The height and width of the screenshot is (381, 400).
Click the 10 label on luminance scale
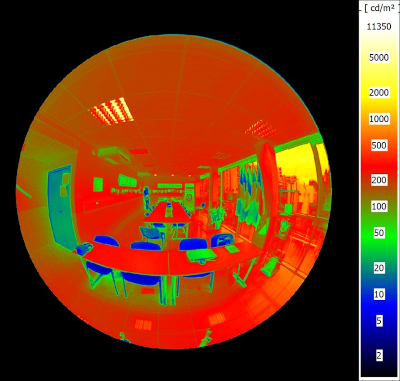pos(379,294)
